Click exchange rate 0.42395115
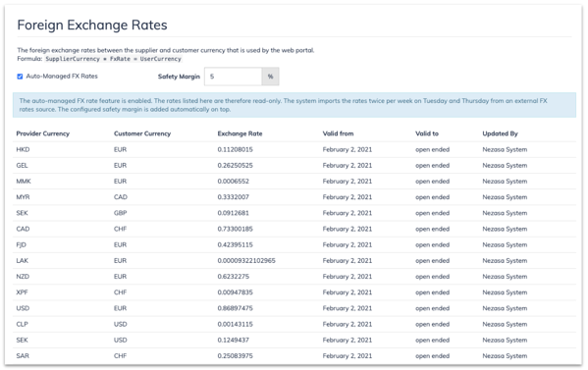588x370 pixels. [x=236, y=244]
